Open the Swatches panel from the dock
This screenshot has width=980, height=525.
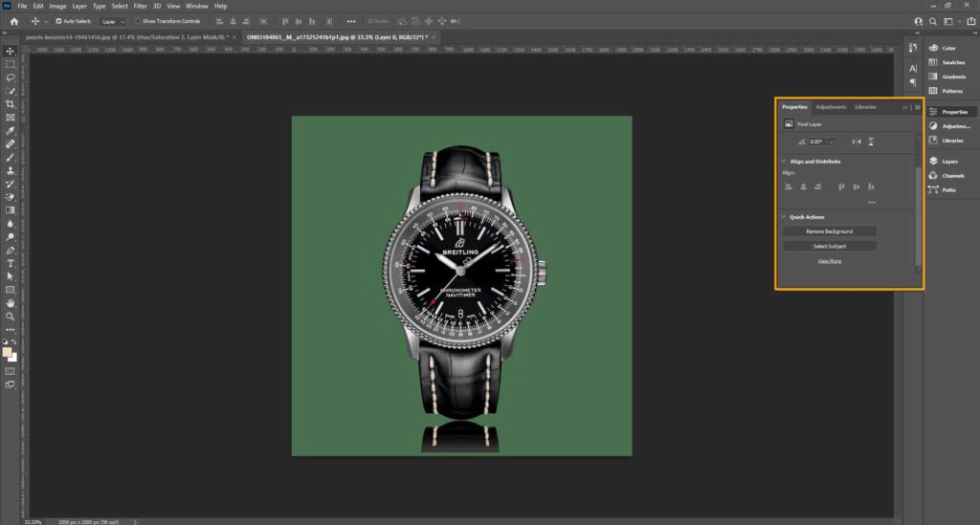[x=953, y=62]
